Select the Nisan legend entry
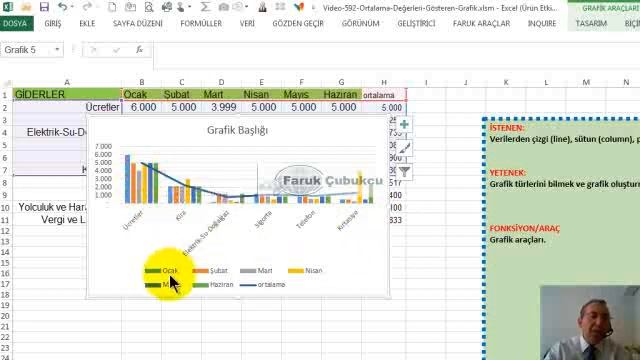The image size is (640, 360). tap(305, 271)
